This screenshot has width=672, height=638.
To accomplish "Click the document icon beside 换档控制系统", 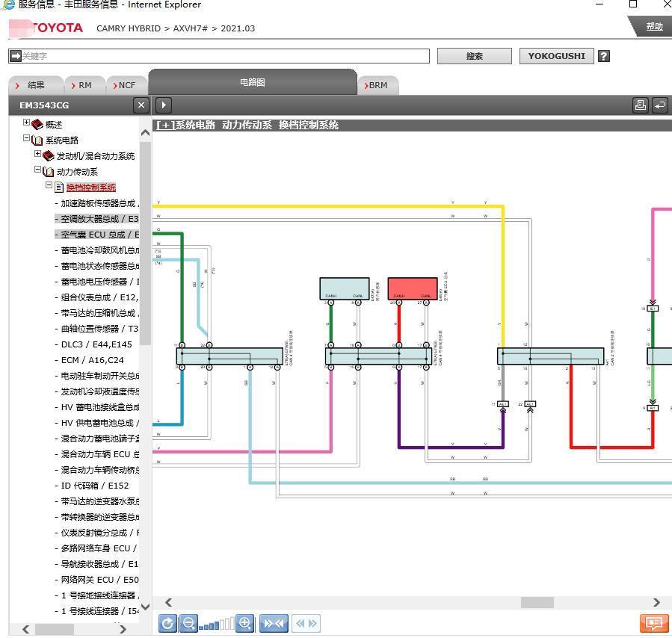I will [59, 187].
